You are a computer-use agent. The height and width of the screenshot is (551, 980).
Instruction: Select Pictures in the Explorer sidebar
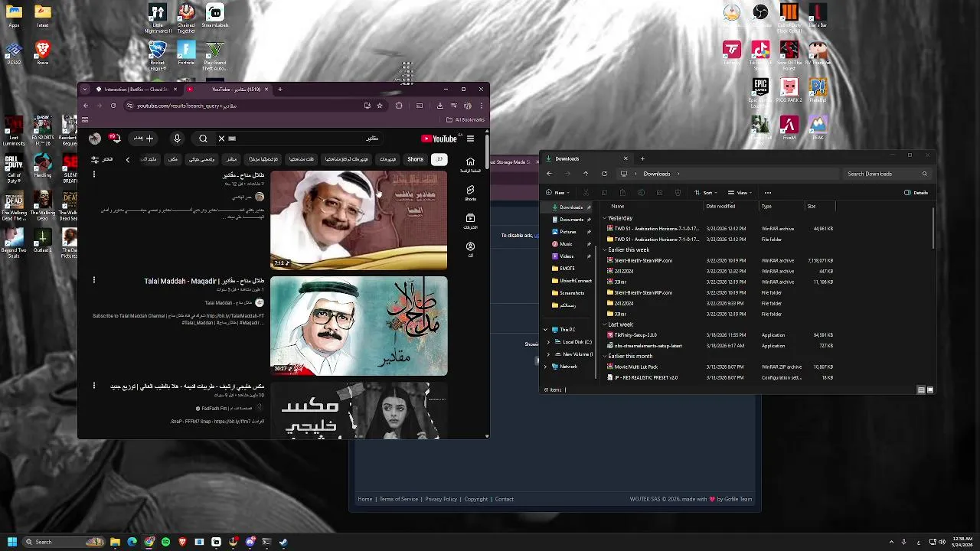(568, 232)
